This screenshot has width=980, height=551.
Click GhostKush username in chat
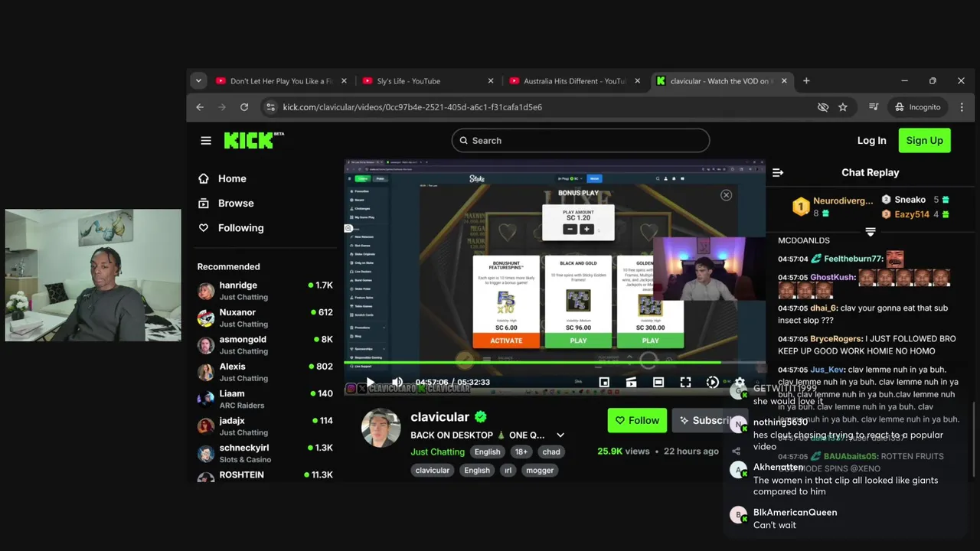click(833, 277)
